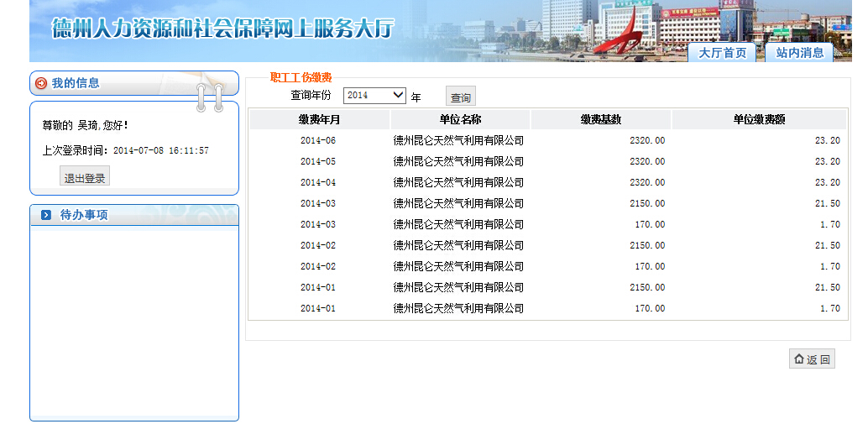
Task: Click the 职工工伤缴费 section title
Action: point(301,77)
